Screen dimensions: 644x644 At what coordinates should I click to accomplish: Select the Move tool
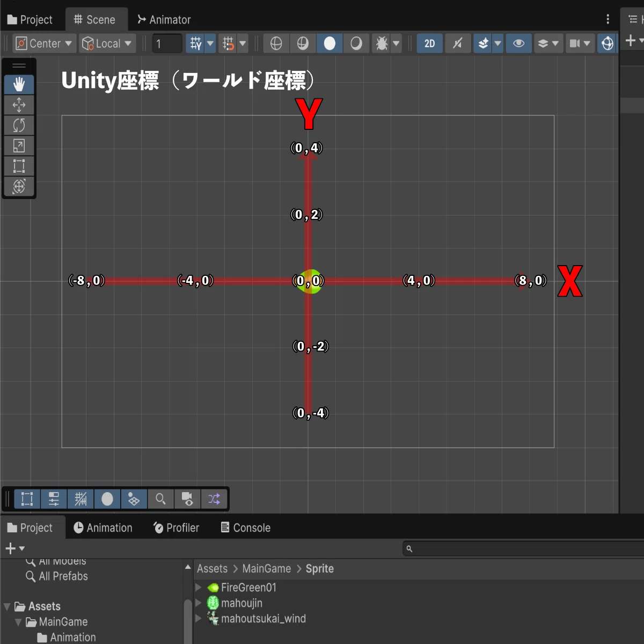click(19, 105)
